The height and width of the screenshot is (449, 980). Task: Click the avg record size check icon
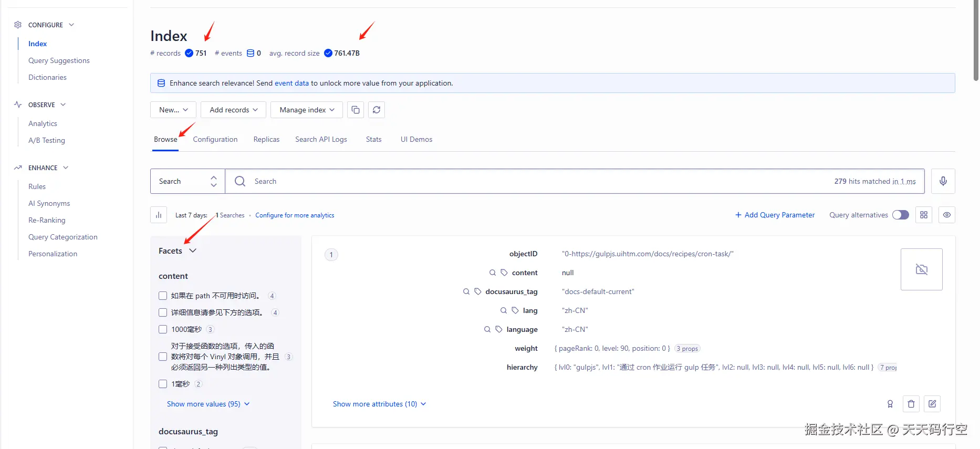328,53
